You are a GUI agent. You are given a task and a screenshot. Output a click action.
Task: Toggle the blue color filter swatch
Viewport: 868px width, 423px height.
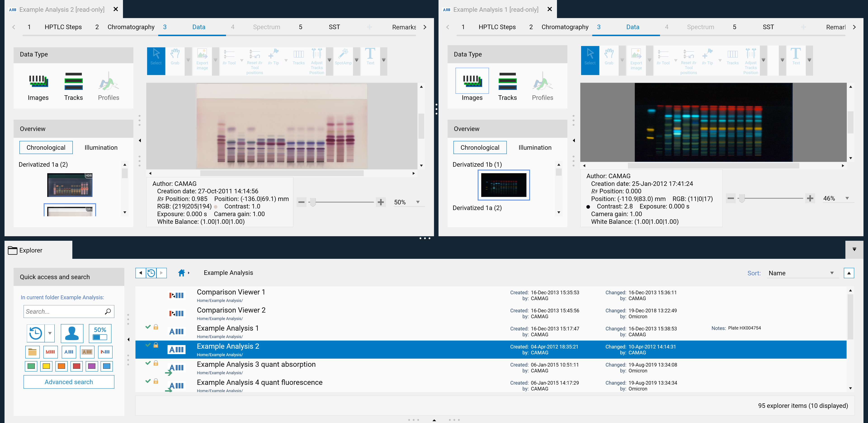point(106,366)
